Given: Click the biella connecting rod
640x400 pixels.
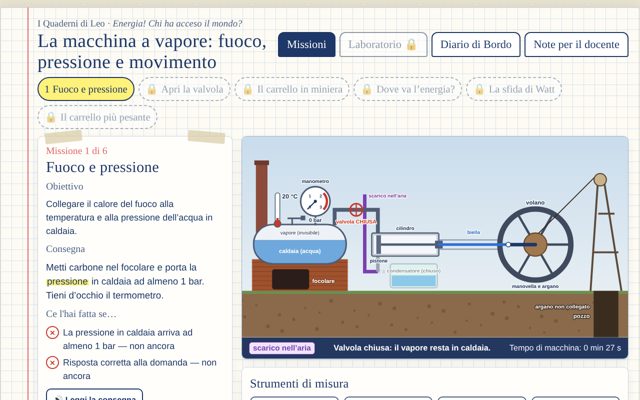Looking at the screenshot, I should 473,244.
